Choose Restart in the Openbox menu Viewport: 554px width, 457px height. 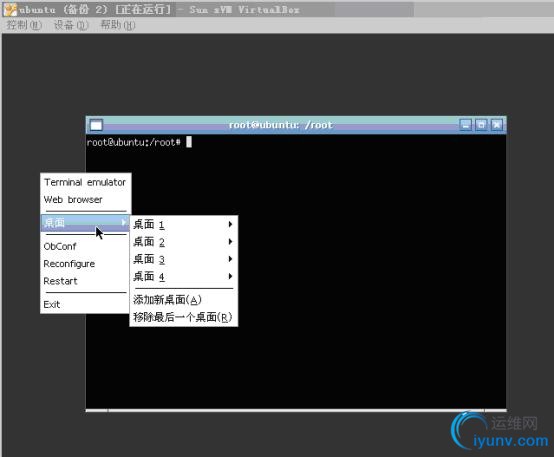point(85,281)
